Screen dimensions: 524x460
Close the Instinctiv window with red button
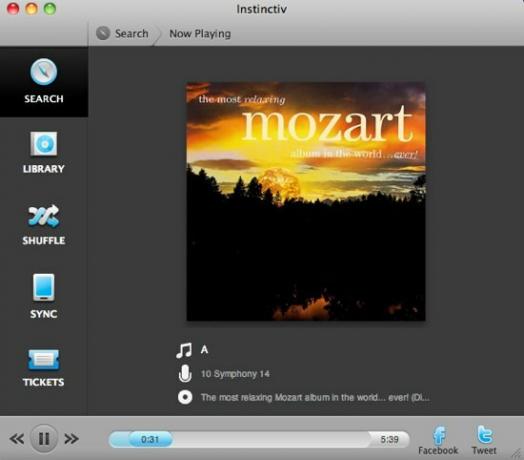tap(13, 9)
